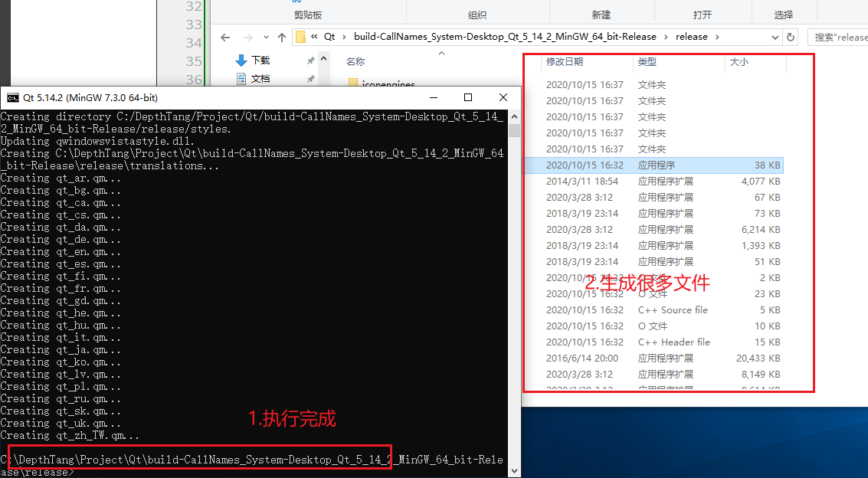868x478 pixels.
Task: Click the pin icon beside 文档
Action: tap(311, 79)
